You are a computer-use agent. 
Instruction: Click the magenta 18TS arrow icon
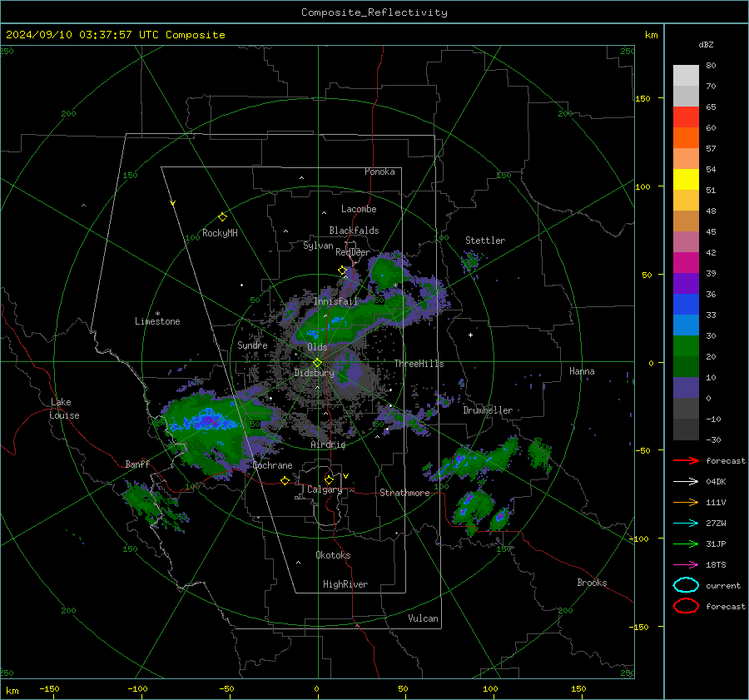click(x=686, y=565)
